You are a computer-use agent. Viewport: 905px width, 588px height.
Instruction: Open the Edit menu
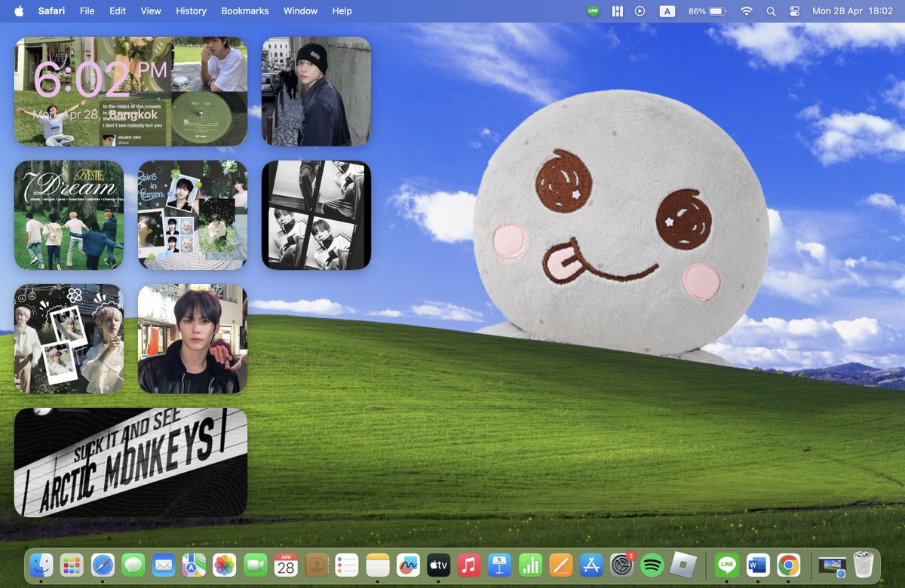[118, 11]
